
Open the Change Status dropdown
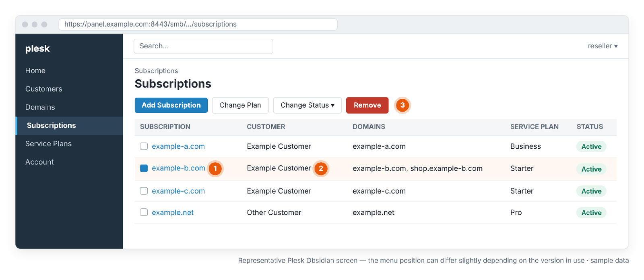308,105
